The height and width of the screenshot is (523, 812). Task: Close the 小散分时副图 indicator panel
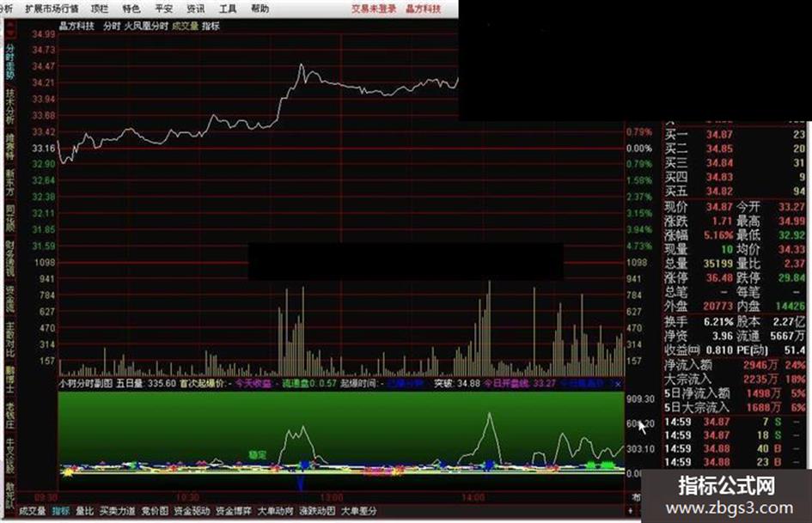pyautogui.click(x=619, y=384)
